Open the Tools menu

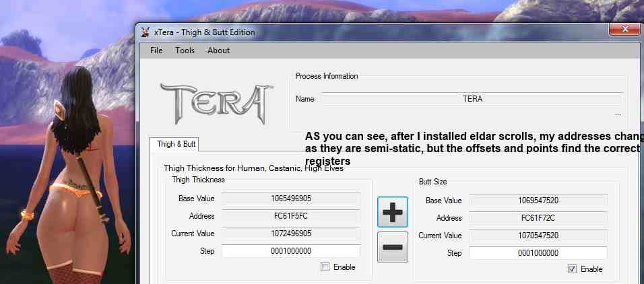pos(185,50)
